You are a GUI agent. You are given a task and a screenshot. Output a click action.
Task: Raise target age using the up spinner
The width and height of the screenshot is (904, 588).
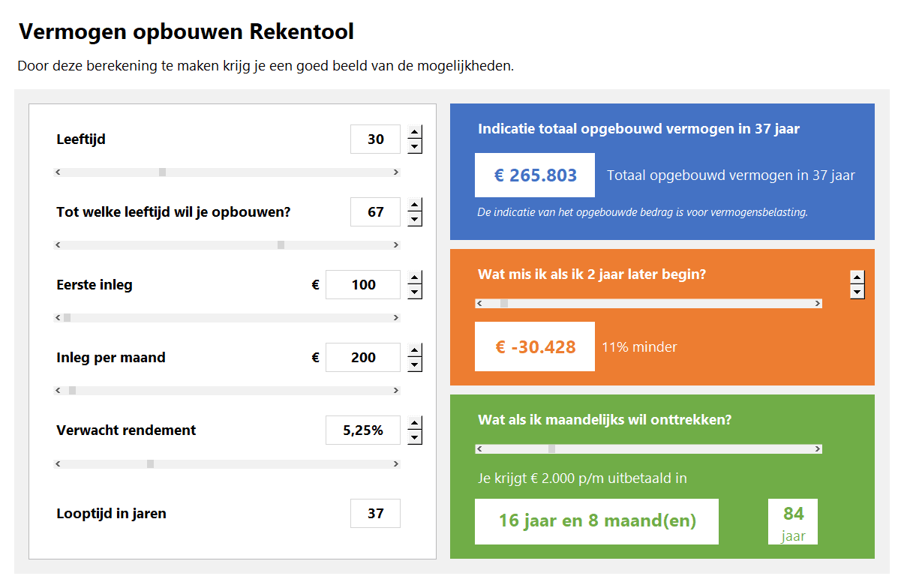click(x=415, y=205)
